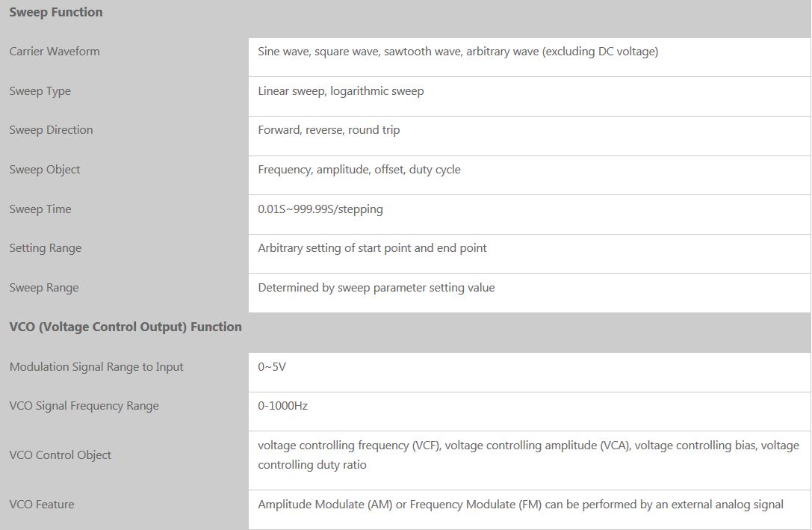Click the 0-1000Hz value cell
Screen dimensions: 812x530
[283, 406]
